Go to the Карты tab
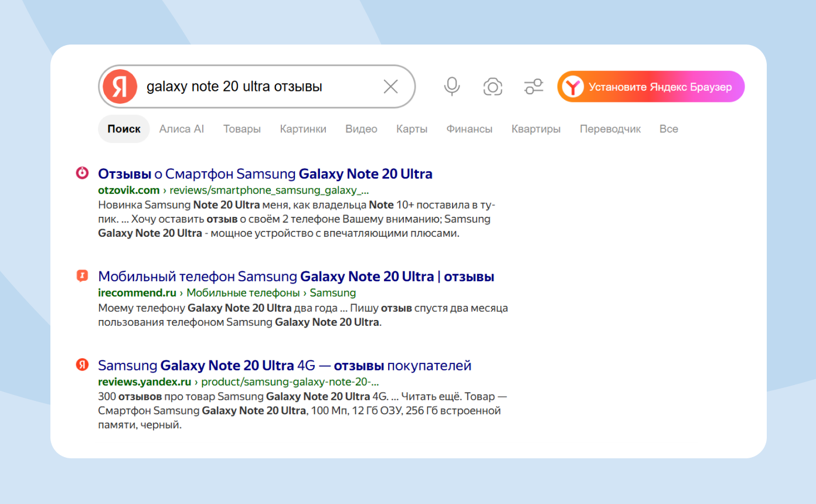The image size is (816, 504). [x=412, y=129]
